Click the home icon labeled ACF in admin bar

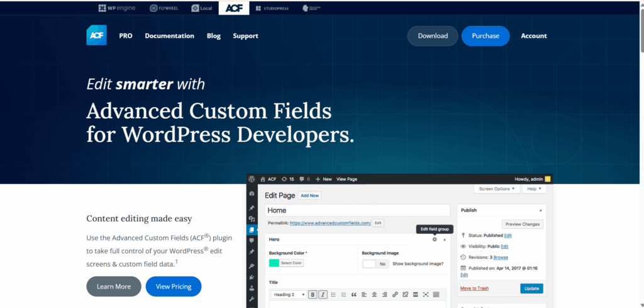[268, 179]
